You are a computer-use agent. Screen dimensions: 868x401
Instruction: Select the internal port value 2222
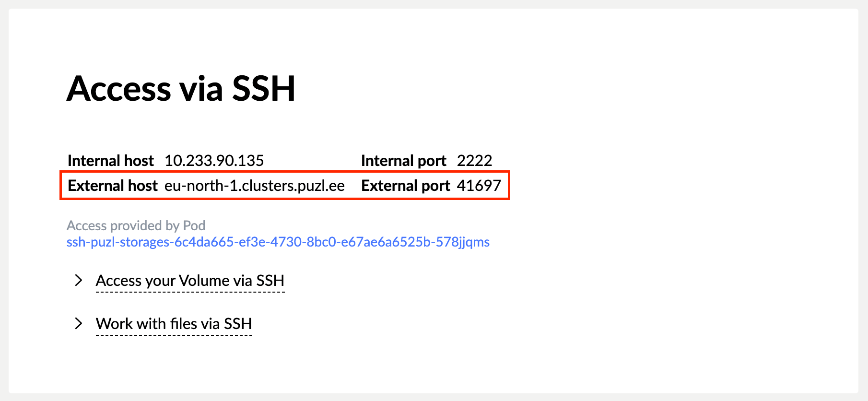pos(475,161)
